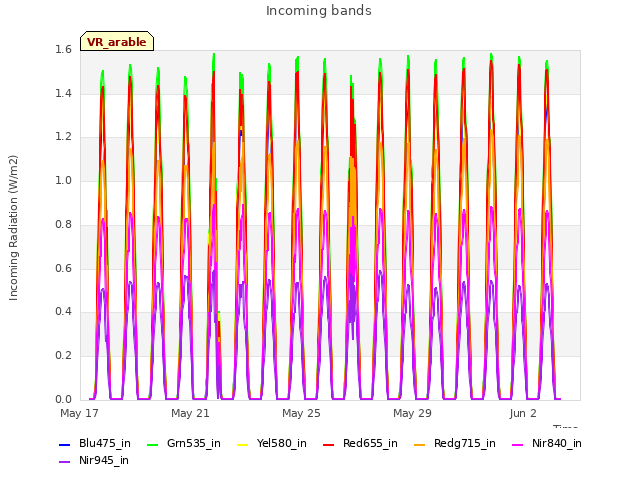
Task: Click the 1.0 y-axis tick label
Action: pos(63,180)
